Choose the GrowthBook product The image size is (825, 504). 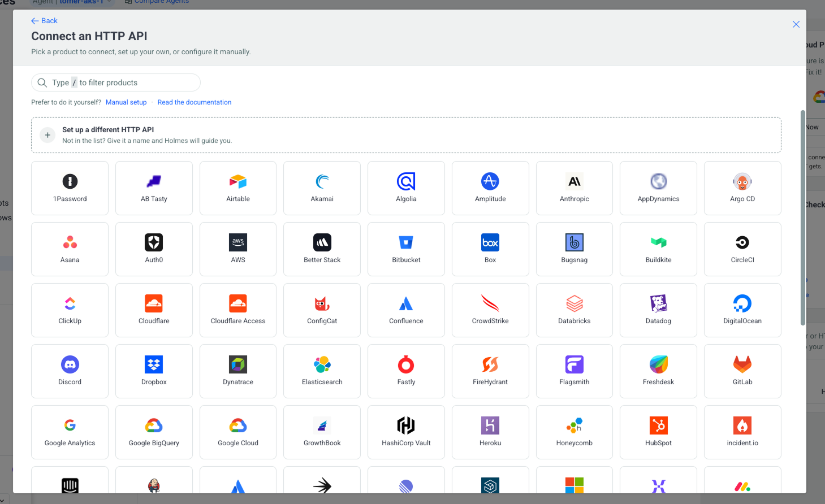point(322,432)
